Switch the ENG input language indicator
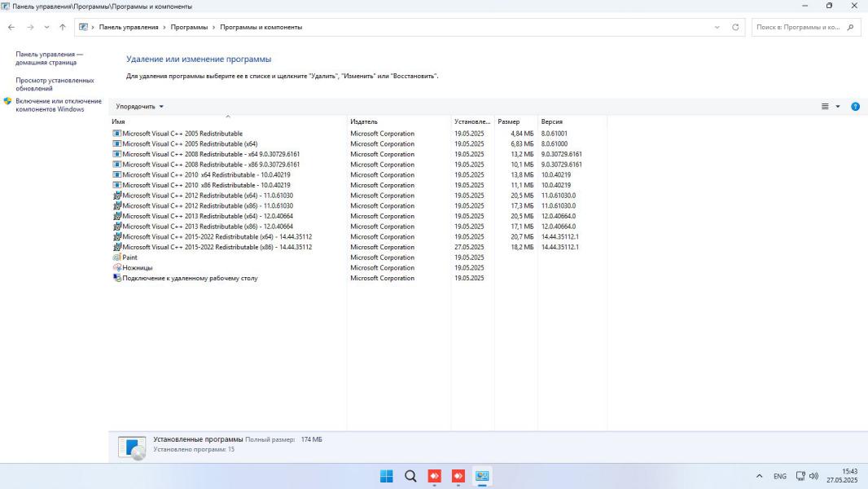 click(x=779, y=476)
